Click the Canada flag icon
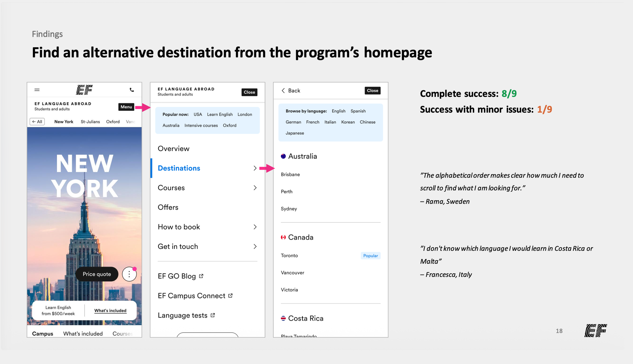The width and height of the screenshot is (633, 364). pos(283,237)
